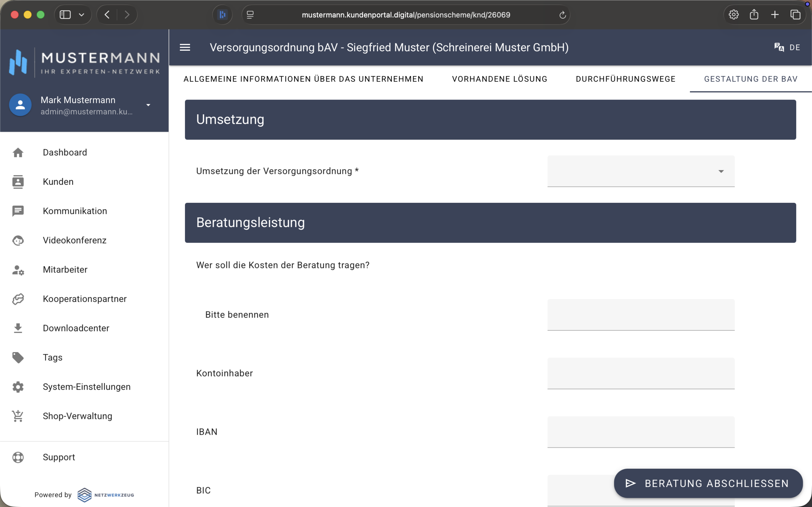Open Videokonferenz icon in sidebar

point(18,241)
